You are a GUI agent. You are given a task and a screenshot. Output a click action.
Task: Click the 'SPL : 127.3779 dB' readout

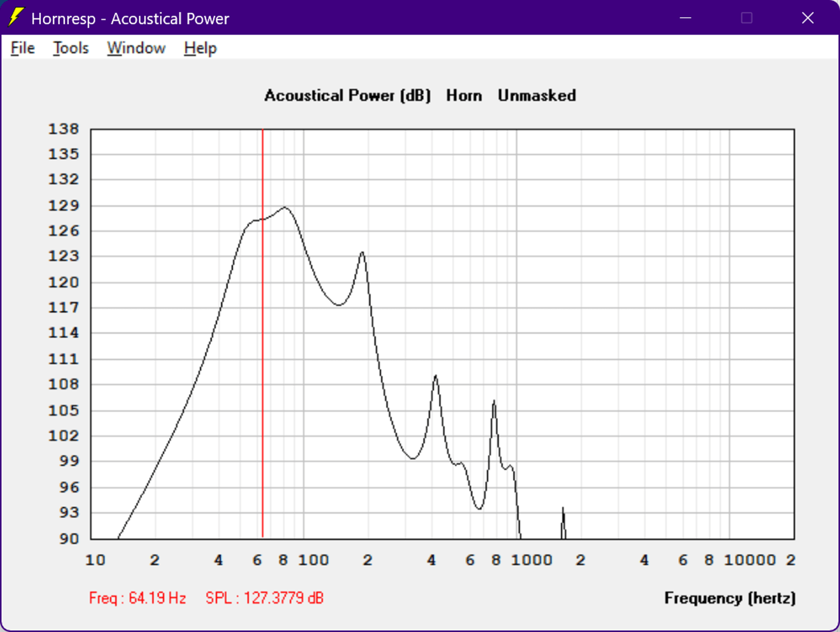[x=265, y=598]
